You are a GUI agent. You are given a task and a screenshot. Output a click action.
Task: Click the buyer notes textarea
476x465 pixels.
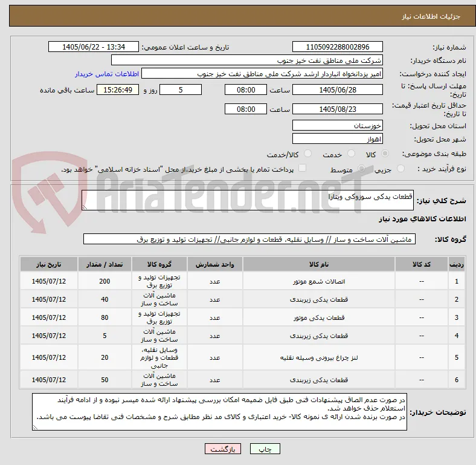point(219,412)
